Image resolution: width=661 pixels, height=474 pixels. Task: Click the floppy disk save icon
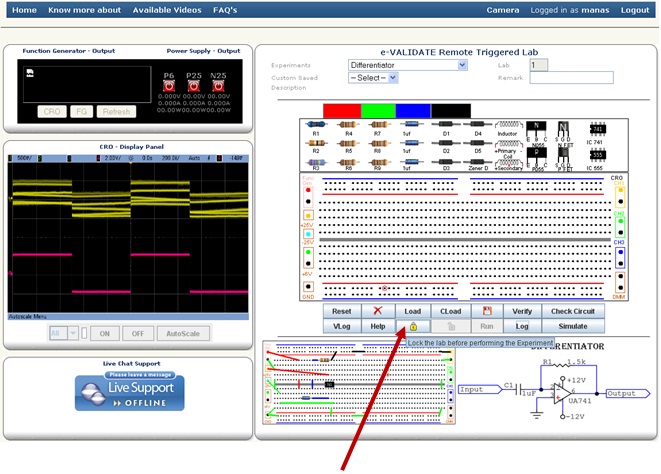(486, 311)
